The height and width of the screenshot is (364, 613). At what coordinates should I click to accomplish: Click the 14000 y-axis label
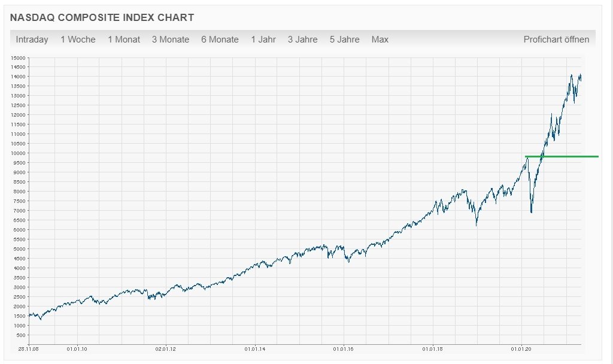tap(18, 77)
